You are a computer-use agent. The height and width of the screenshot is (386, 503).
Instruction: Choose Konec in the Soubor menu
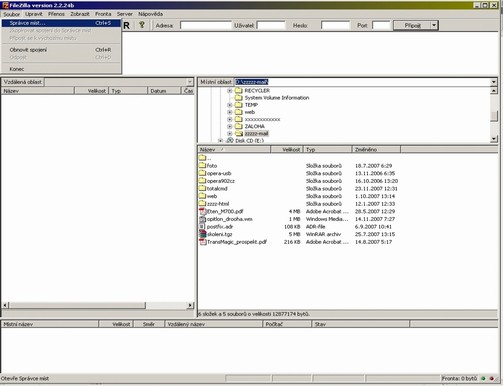tap(61, 69)
